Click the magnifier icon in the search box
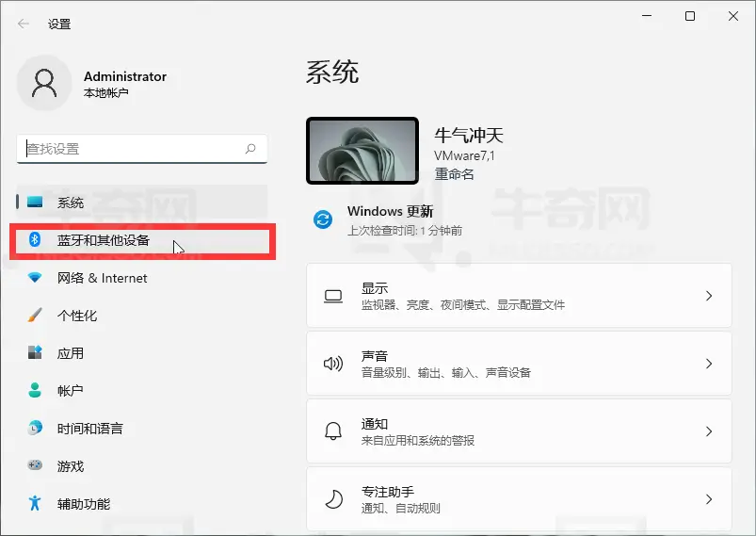 [250, 149]
